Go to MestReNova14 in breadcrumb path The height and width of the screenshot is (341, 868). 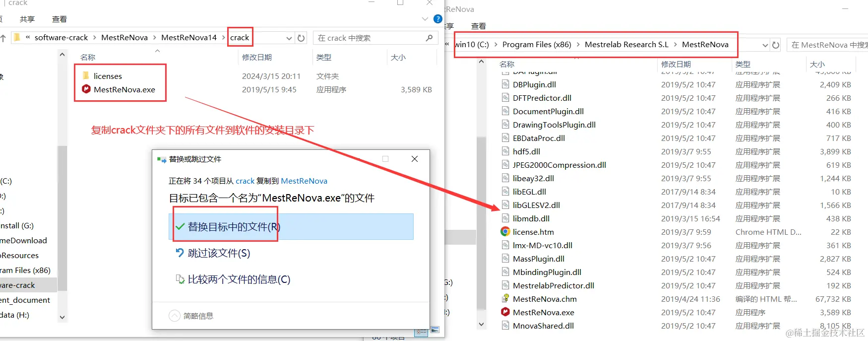coord(189,37)
